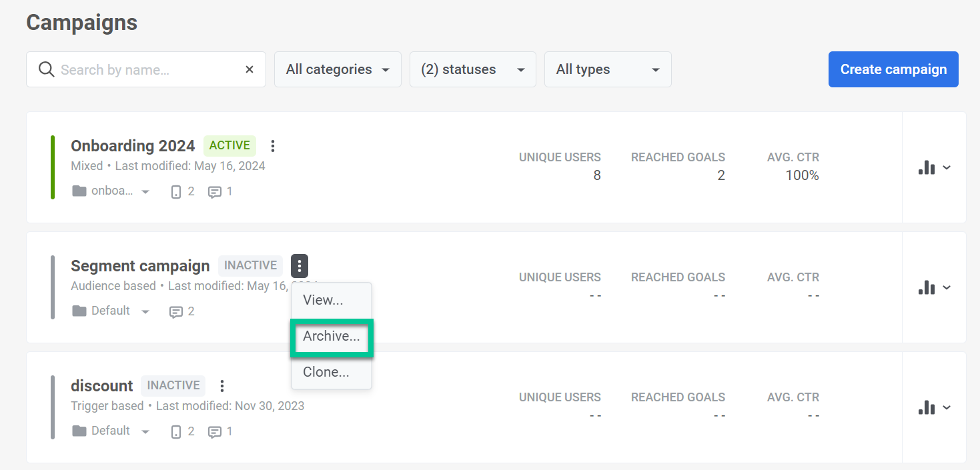Click the search magnifier icon

coord(46,69)
